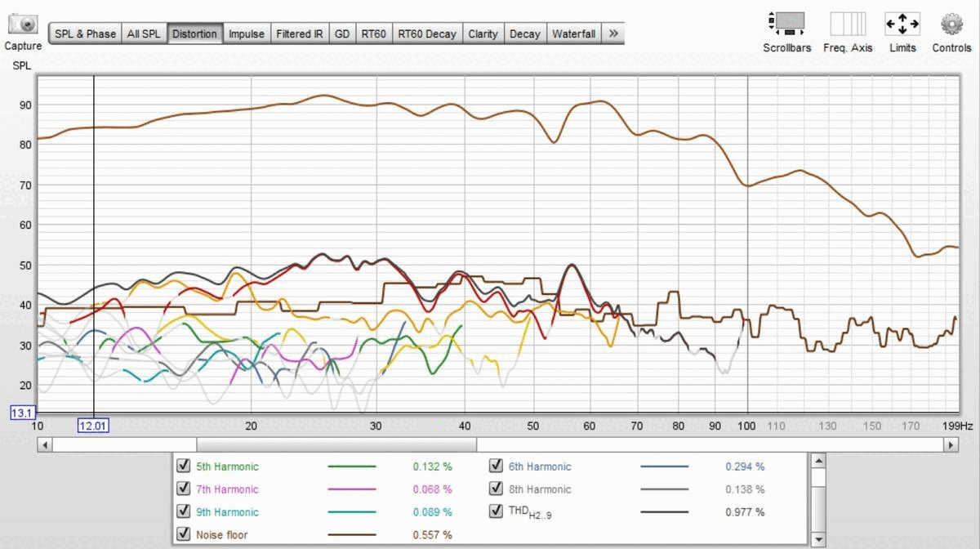The height and width of the screenshot is (549, 980).
Task: Uncheck the 9th Harmonic trace checkbox
Action: [x=184, y=512]
